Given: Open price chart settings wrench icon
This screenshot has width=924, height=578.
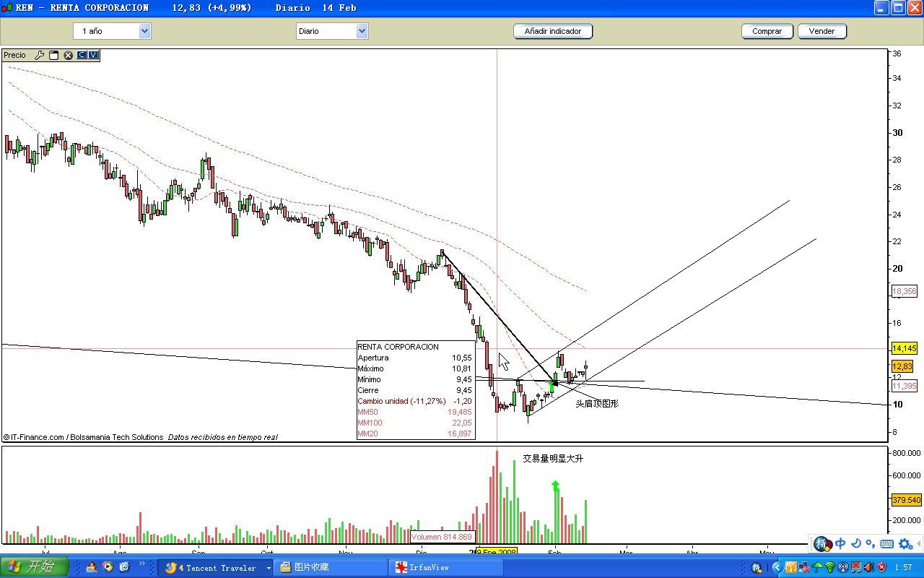Looking at the screenshot, I should [x=39, y=55].
